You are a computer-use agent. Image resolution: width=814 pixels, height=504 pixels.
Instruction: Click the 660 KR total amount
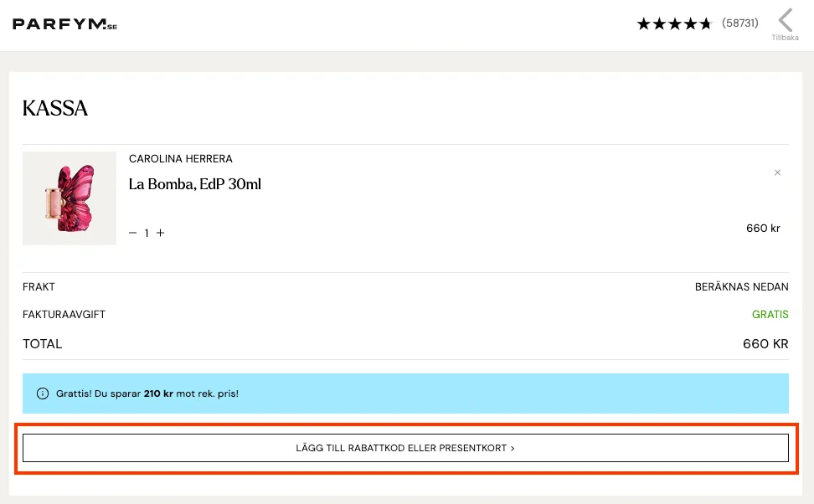[x=765, y=344]
